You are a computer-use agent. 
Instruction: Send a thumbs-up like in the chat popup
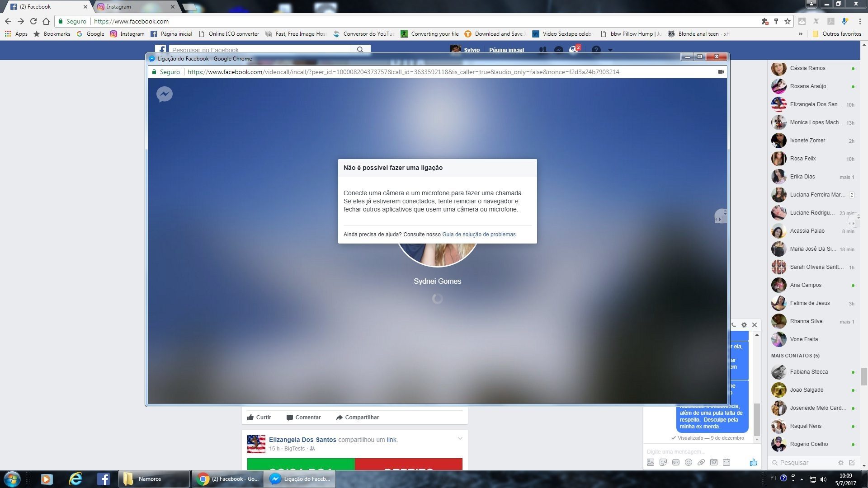tap(753, 462)
